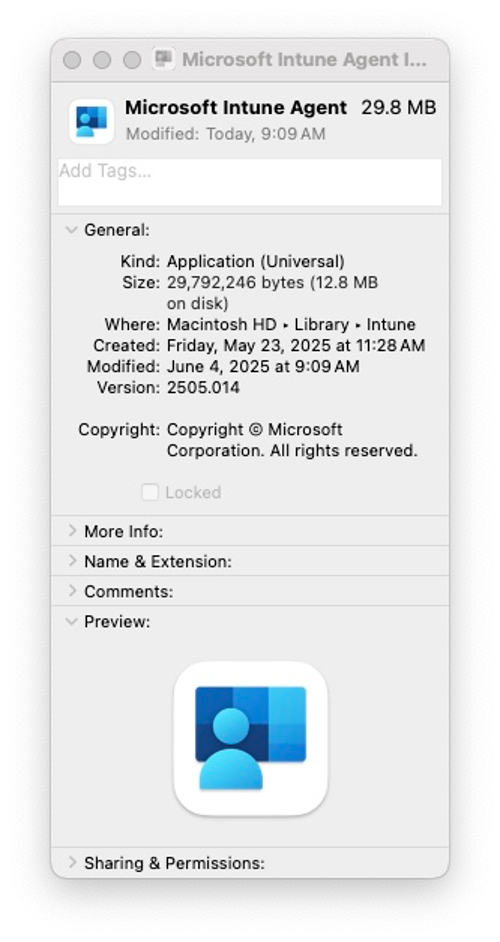Click the Add Tags field
500x942 pixels.
tap(249, 182)
